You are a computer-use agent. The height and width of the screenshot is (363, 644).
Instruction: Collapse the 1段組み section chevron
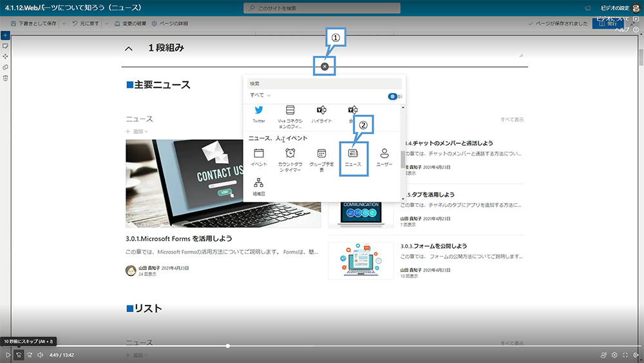click(x=129, y=48)
